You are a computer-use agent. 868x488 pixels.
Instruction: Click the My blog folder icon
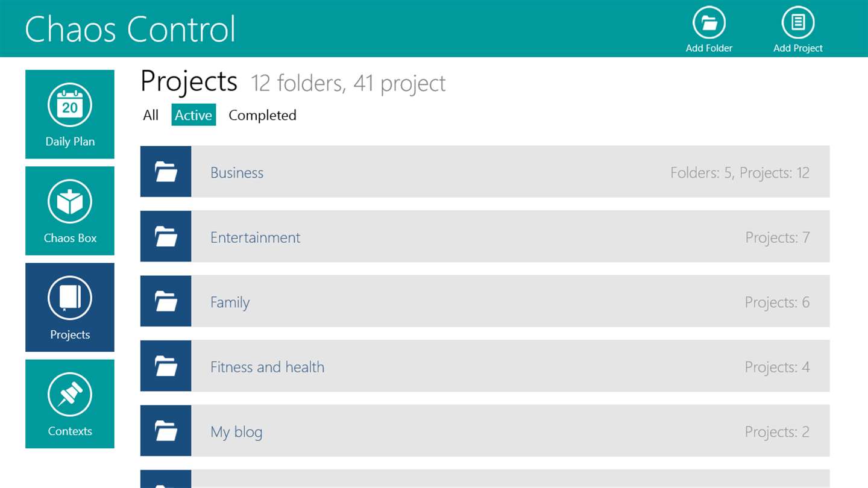166,431
